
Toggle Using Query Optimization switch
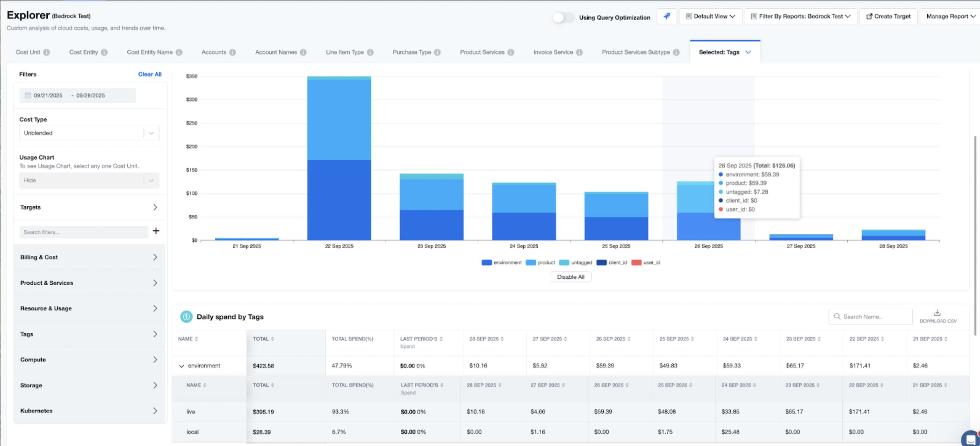[563, 17]
